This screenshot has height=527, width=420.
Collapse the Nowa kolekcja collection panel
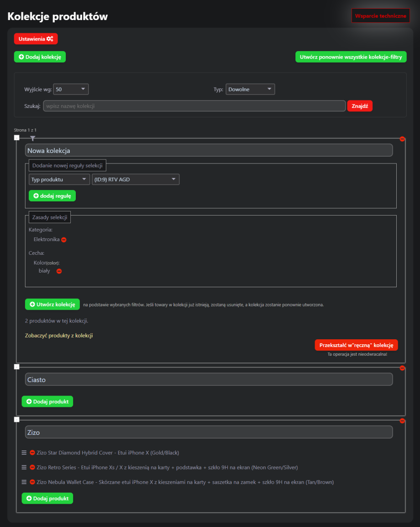[17, 137]
